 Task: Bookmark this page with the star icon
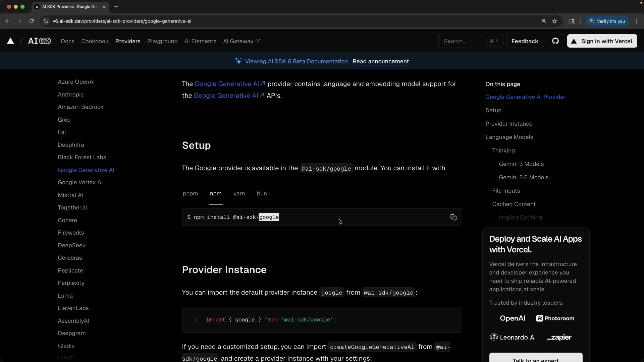[x=555, y=21]
